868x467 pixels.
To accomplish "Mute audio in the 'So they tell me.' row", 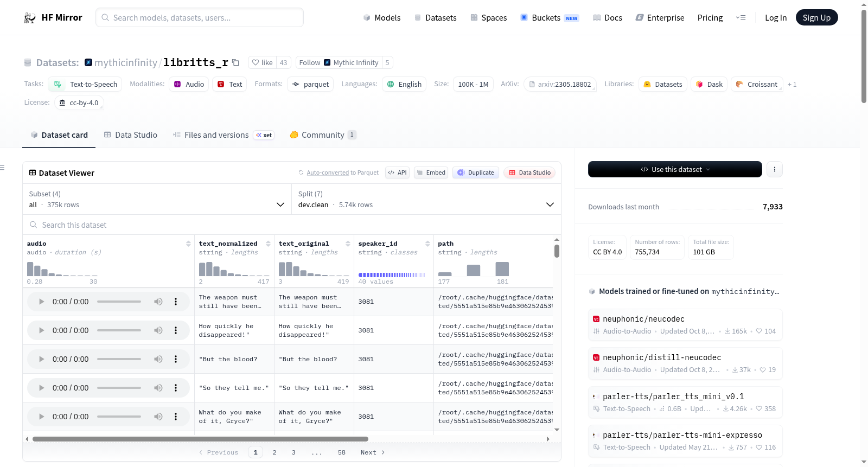I will point(158,388).
